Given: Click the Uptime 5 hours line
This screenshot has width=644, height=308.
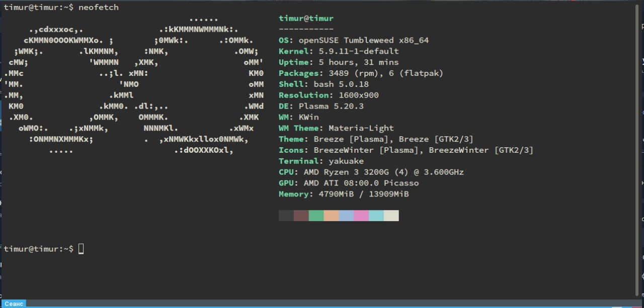Looking at the screenshot, I should tap(339, 62).
